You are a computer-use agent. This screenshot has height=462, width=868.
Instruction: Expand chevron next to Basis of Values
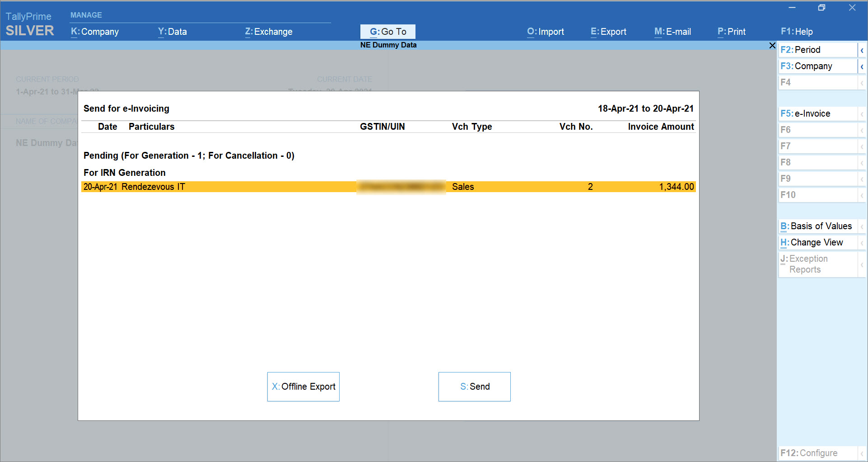[x=862, y=226]
